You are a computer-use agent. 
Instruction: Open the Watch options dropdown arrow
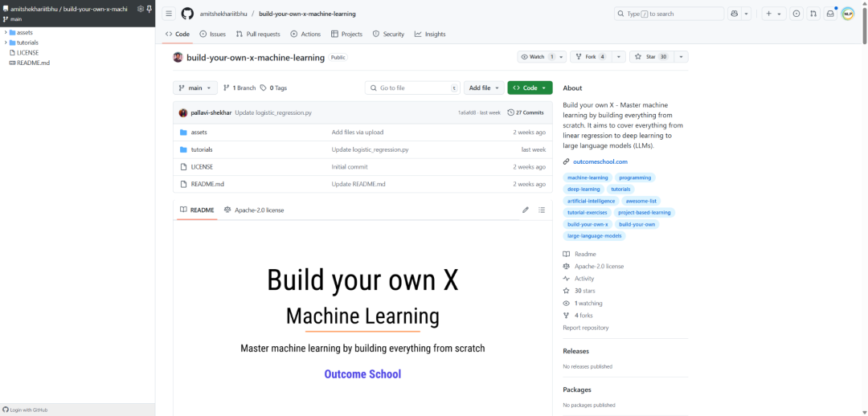[562, 56]
